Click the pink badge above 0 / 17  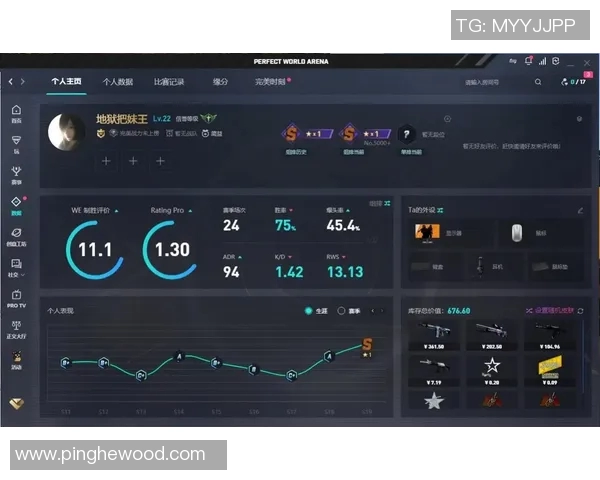(x=588, y=74)
